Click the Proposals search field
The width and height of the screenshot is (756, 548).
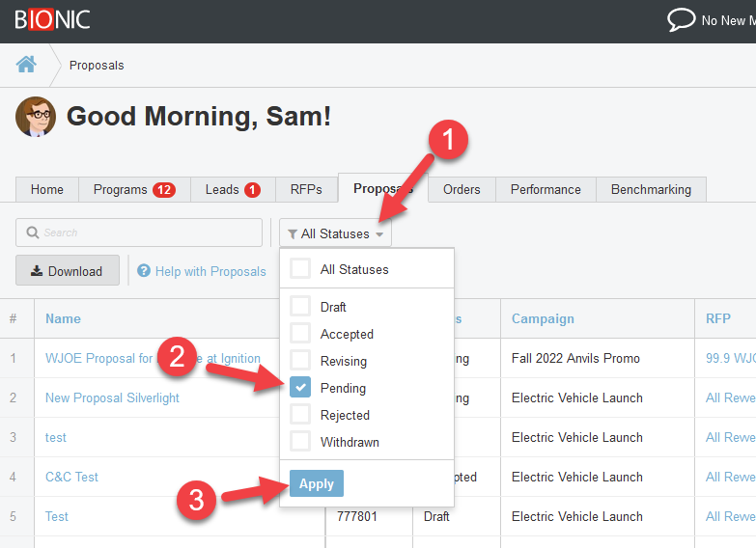[x=139, y=233]
